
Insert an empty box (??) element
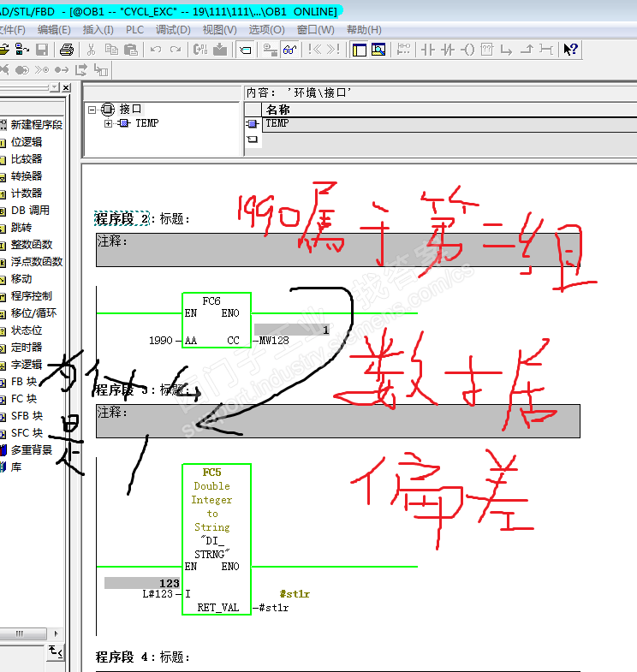click(x=487, y=50)
